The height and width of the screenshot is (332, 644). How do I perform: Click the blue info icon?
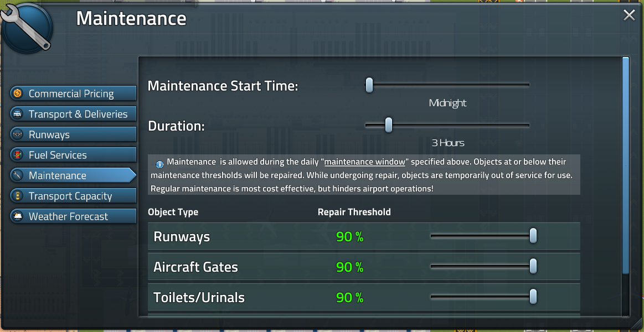tap(159, 163)
